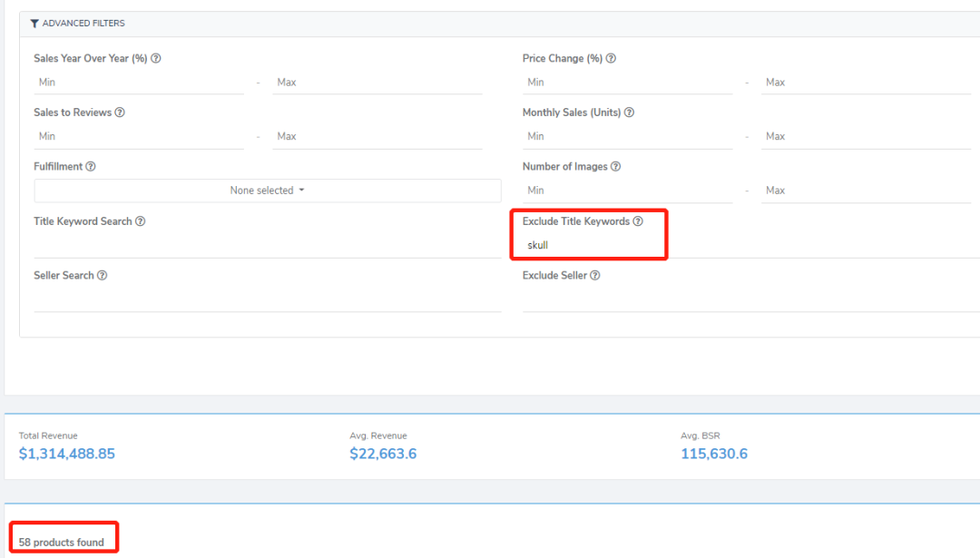This screenshot has width=980, height=558.
Task: Open Title Keyword Search help icon
Action: pos(140,221)
